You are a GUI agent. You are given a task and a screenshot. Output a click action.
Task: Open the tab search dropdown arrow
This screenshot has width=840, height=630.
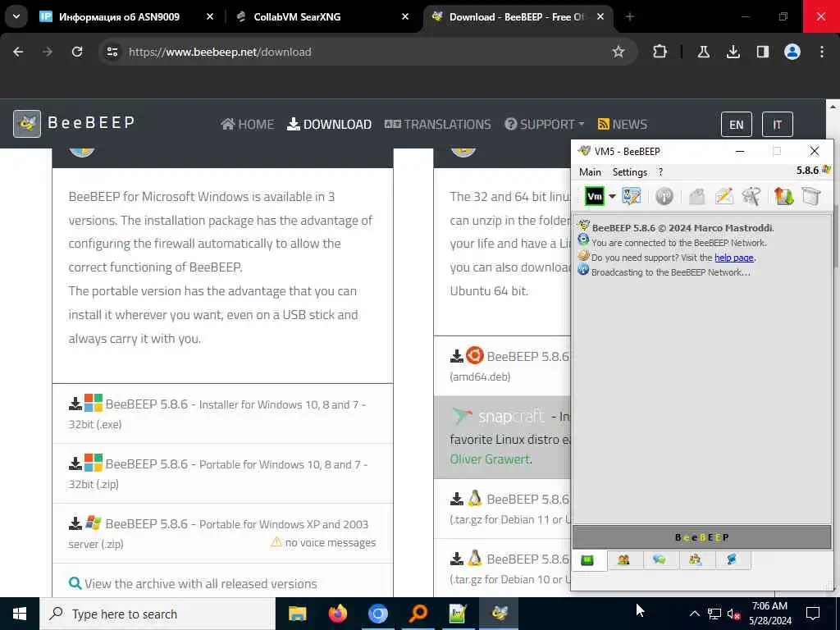[16, 16]
